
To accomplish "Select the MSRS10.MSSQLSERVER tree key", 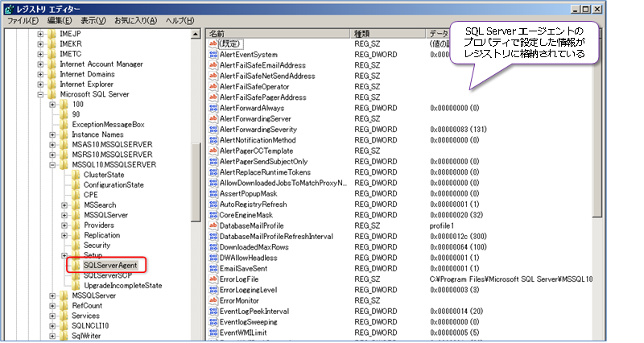I will (112, 155).
